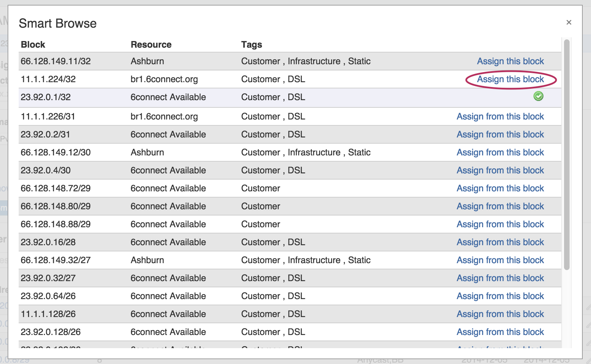Assign from block 23.92.0.16/28
Screen dimensions: 591x364
pos(500,242)
